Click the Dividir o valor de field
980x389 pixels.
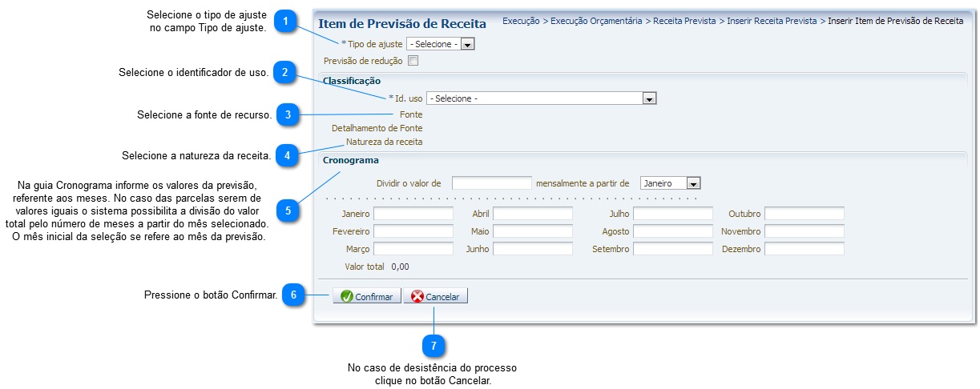(491, 183)
